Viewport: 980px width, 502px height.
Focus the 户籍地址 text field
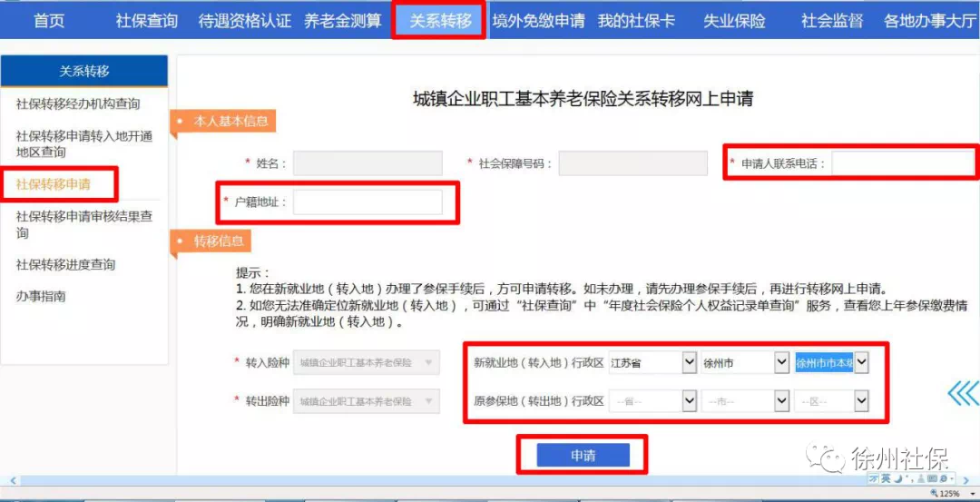pyautogui.click(x=367, y=202)
